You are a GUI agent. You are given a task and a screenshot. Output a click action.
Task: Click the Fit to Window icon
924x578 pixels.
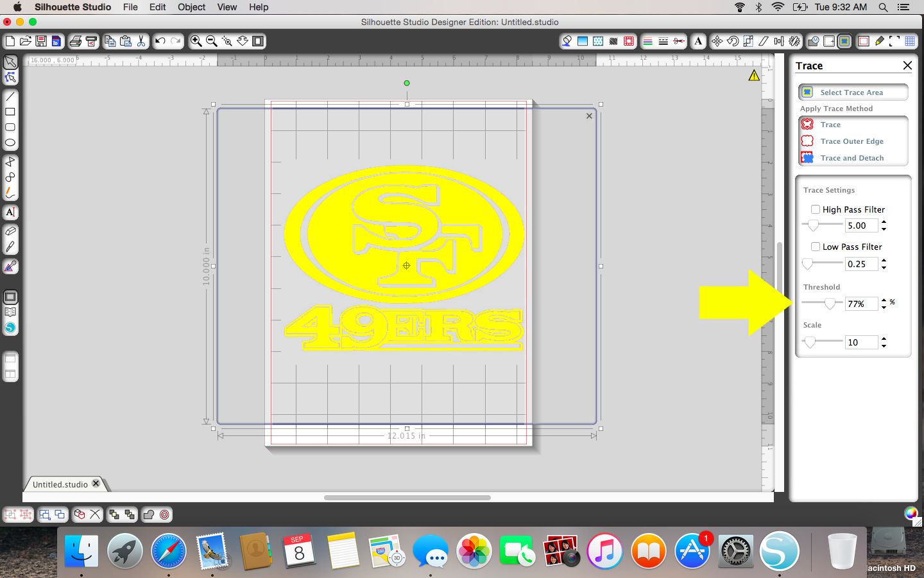[258, 41]
